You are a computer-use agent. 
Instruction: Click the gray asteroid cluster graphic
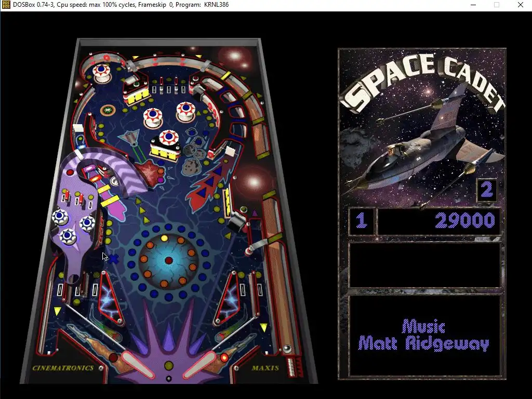coord(193,152)
